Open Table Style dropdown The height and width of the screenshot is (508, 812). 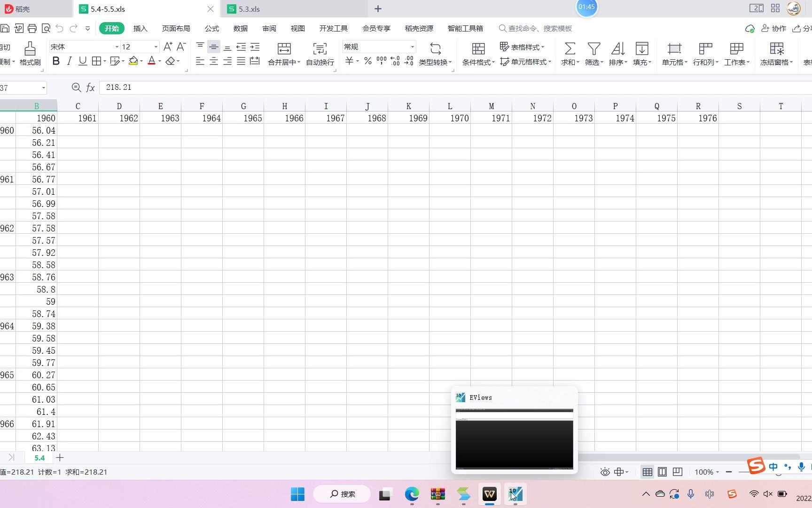point(522,47)
